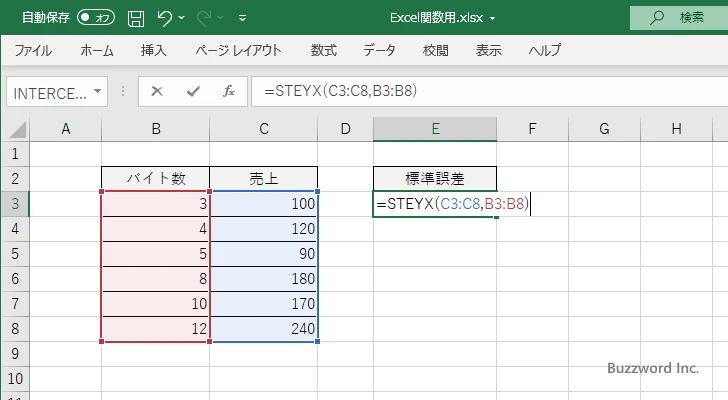Click the Redo arrow icon
The width and height of the screenshot is (728, 400).
pyautogui.click(x=204, y=18)
